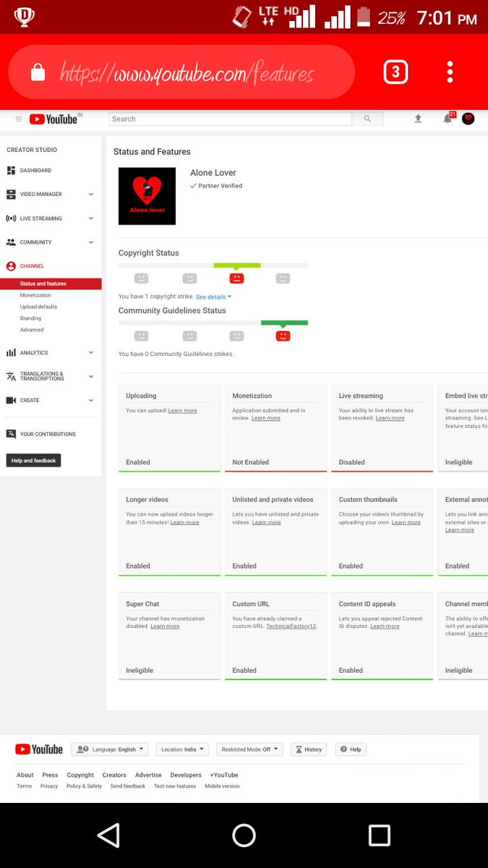This screenshot has height=868, width=488.
Task: Expand copyright strike See details
Action: [213, 297]
